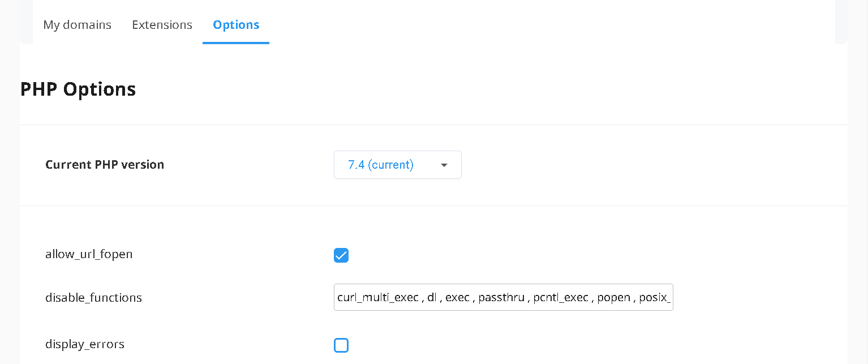Click pcntl_exec in the disable_functions field
Image resolution: width=868 pixels, height=364 pixels.
(561, 298)
